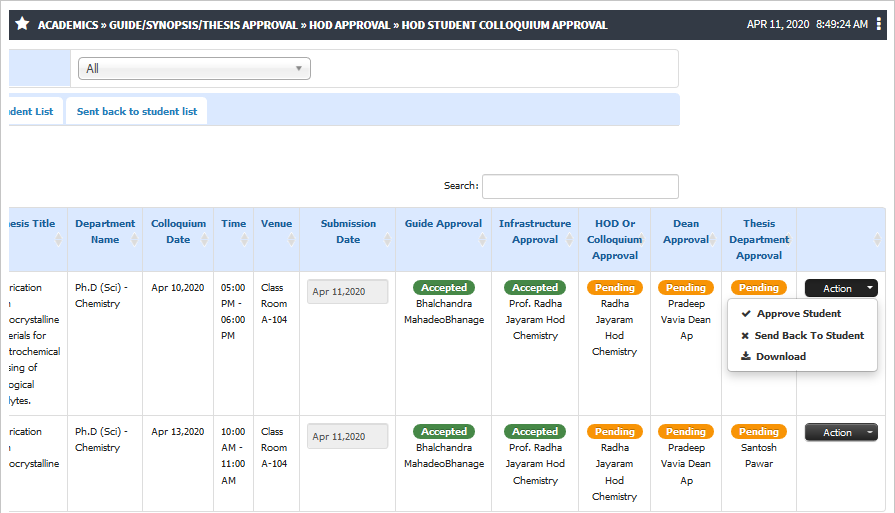The height and width of the screenshot is (513, 895).
Task: Sort by Venue column arrows
Action: click(x=291, y=240)
